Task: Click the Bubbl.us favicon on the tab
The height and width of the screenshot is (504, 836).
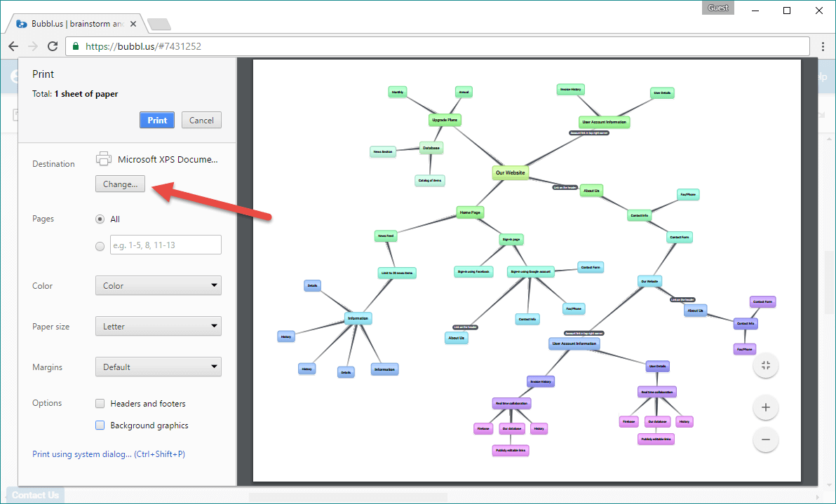Action: click(22, 24)
